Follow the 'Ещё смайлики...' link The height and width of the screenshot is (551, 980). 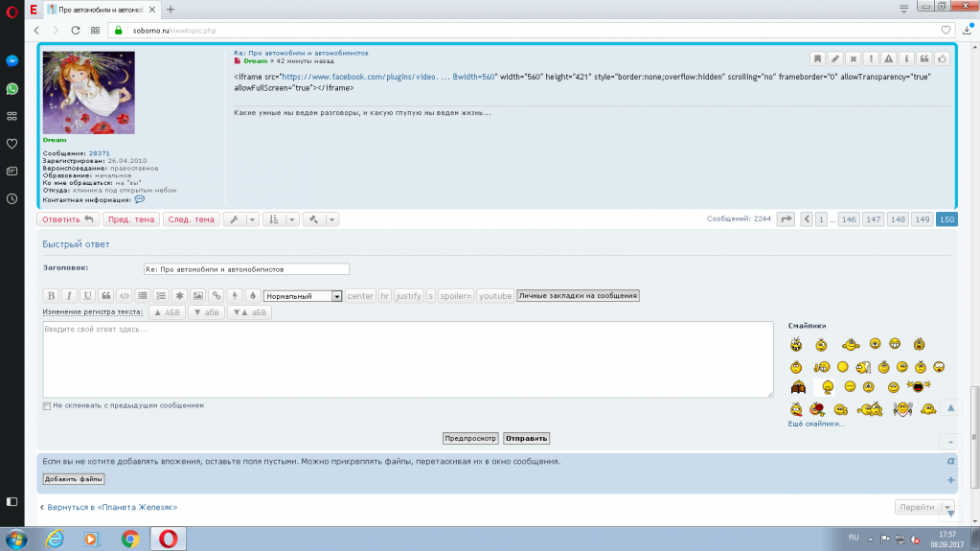(816, 423)
